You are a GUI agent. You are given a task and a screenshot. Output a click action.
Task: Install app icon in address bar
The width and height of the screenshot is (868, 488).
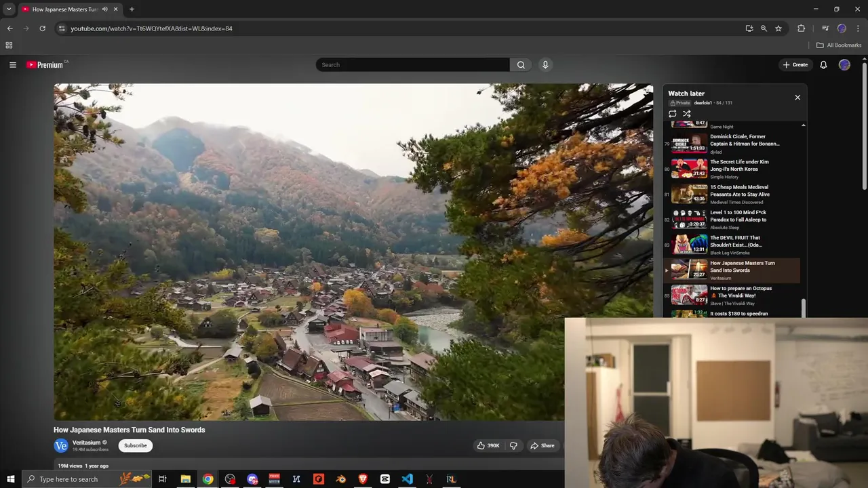tap(749, 28)
